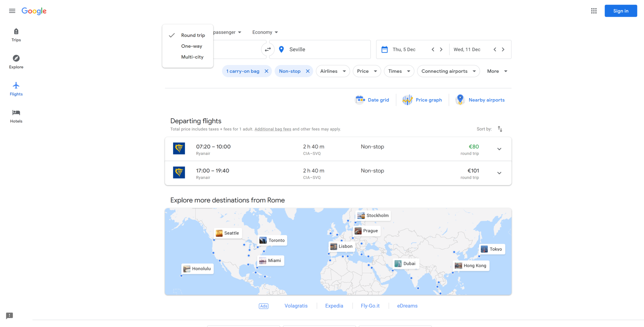Open the More filters dropdown
The height and width of the screenshot is (327, 644).
click(497, 71)
